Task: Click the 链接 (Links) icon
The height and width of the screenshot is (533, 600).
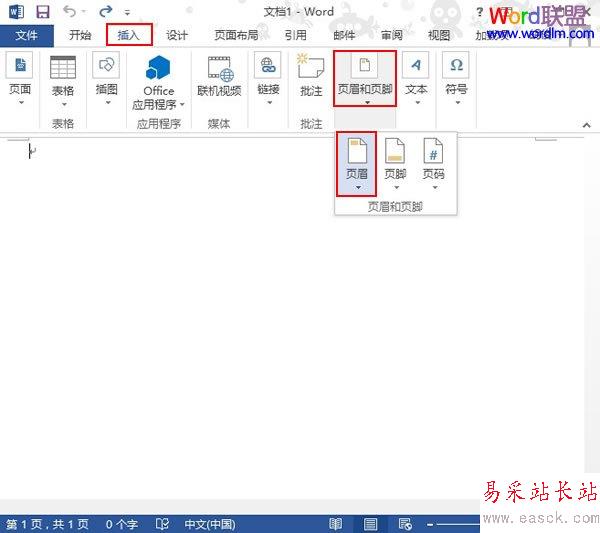Action: 268,65
